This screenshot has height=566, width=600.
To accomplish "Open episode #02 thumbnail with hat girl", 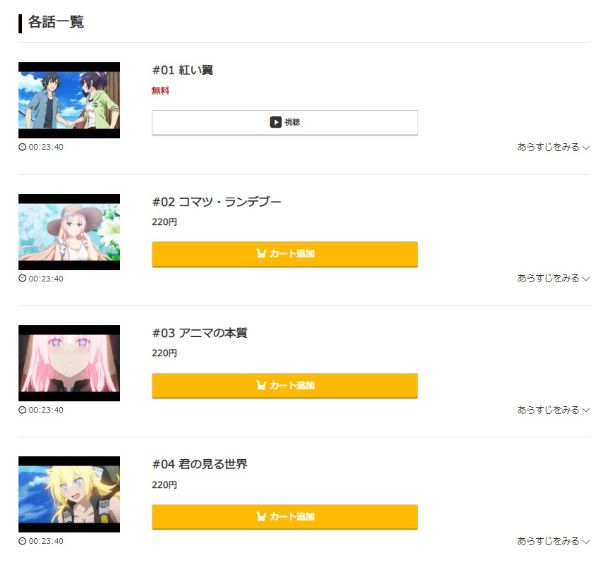I will 69,232.
